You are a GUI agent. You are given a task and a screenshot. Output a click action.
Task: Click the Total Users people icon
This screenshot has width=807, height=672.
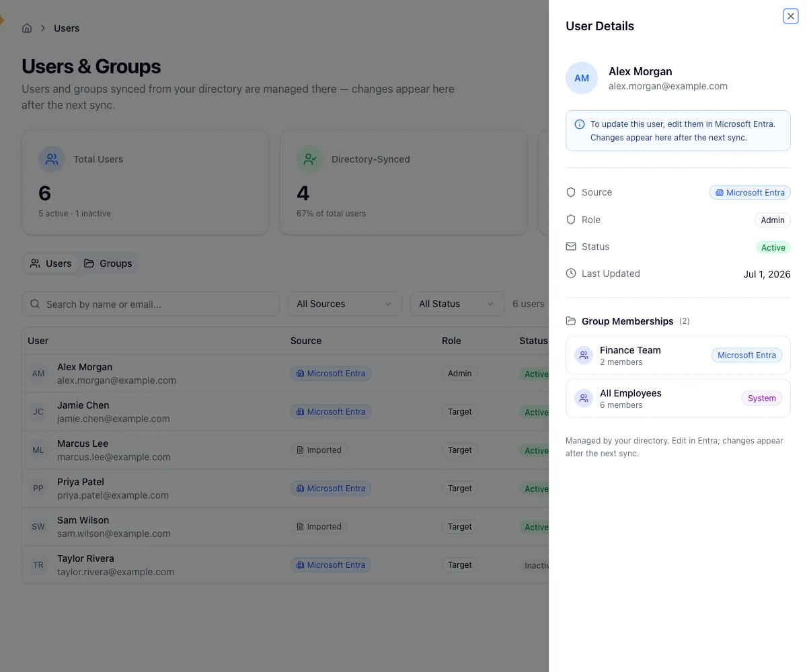click(52, 159)
